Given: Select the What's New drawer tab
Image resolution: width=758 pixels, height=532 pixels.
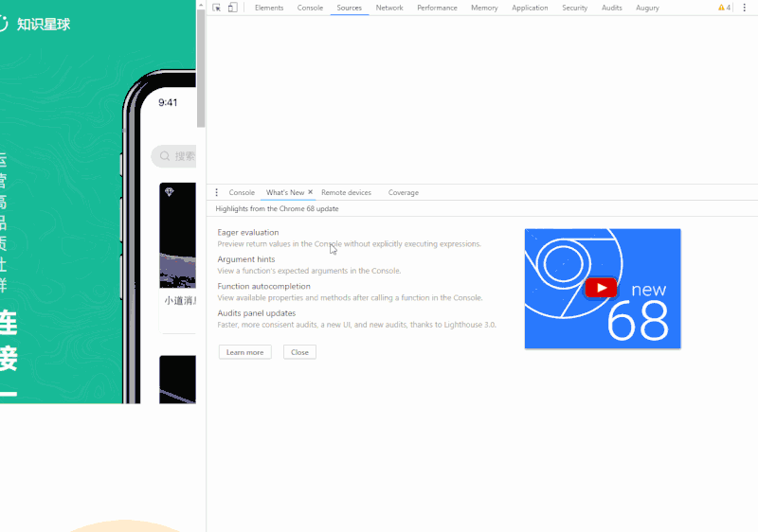Looking at the screenshot, I should click(x=285, y=192).
